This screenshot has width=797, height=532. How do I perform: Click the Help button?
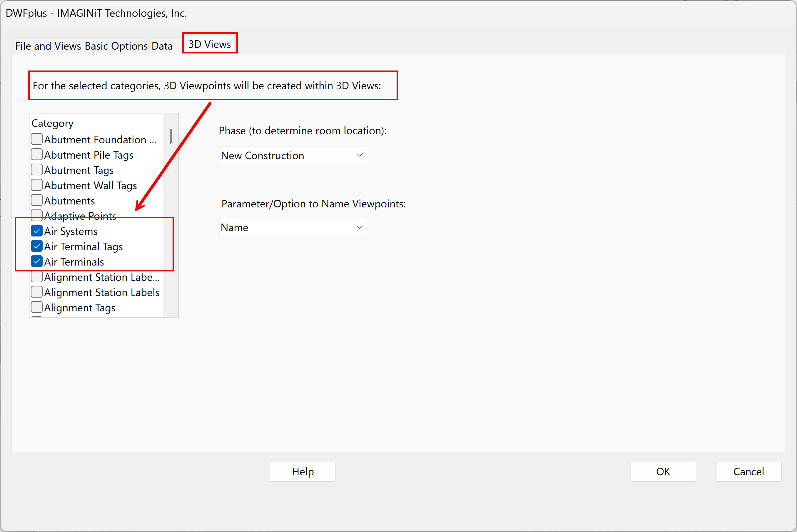click(x=303, y=471)
